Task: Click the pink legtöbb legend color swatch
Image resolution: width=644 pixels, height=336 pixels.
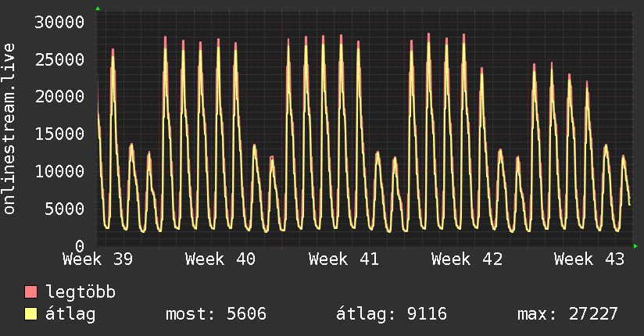Action: tap(30, 291)
